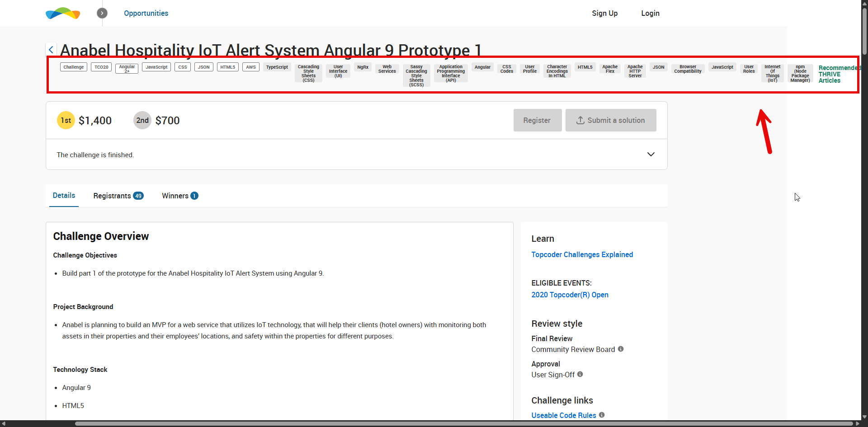Click Submit a solution button
868x427 pixels.
(x=610, y=120)
